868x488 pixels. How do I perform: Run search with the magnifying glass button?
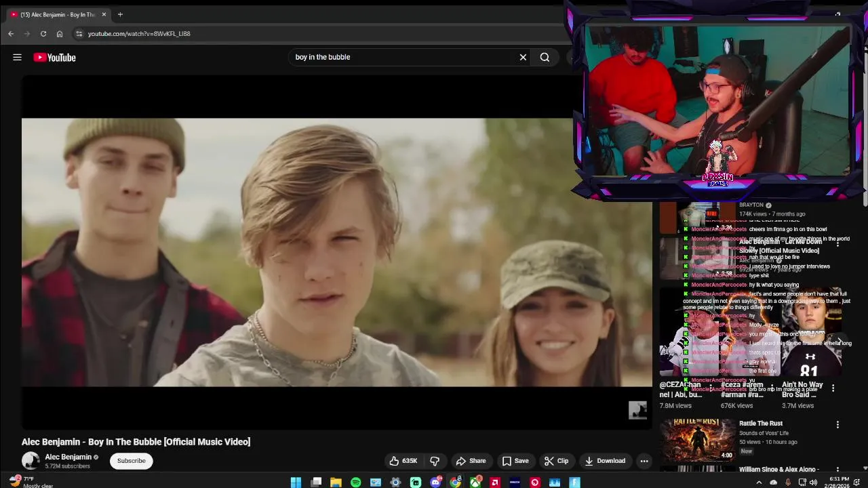tap(545, 57)
